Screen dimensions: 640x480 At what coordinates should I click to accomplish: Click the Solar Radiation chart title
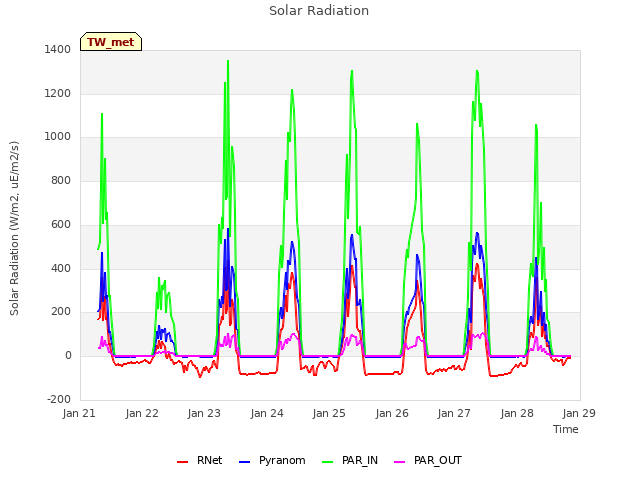click(319, 11)
